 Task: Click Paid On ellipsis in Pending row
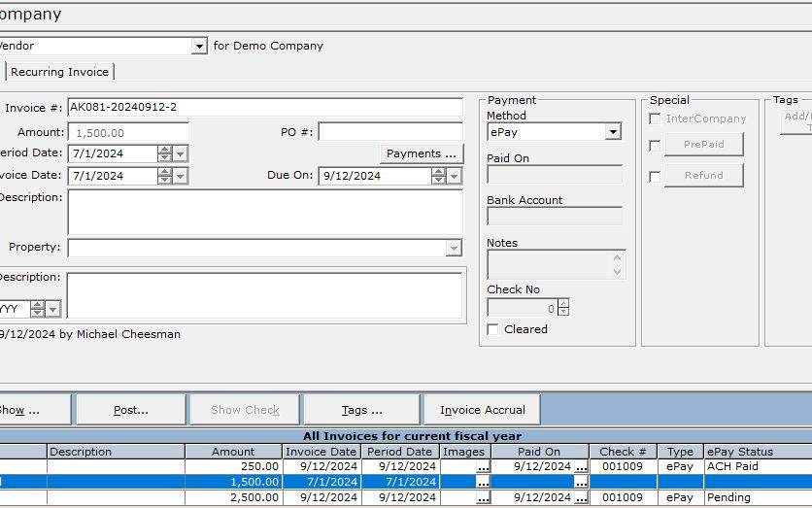(580, 498)
